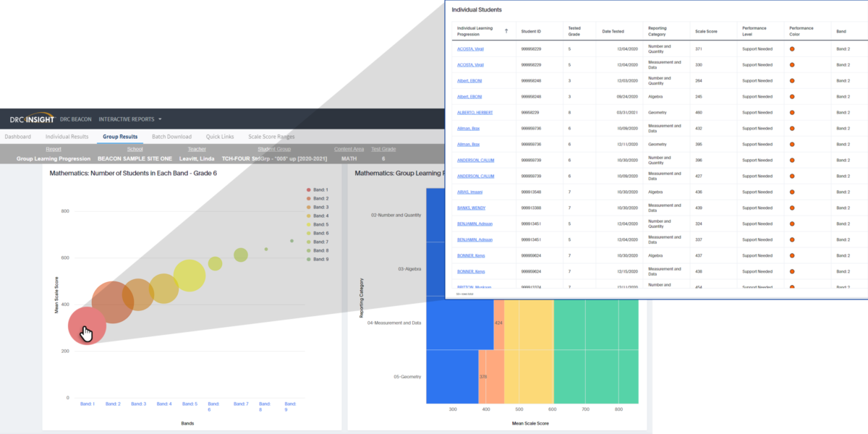Open the Scale Score Ranges tab
This screenshot has width=868, height=434.
pyautogui.click(x=273, y=136)
